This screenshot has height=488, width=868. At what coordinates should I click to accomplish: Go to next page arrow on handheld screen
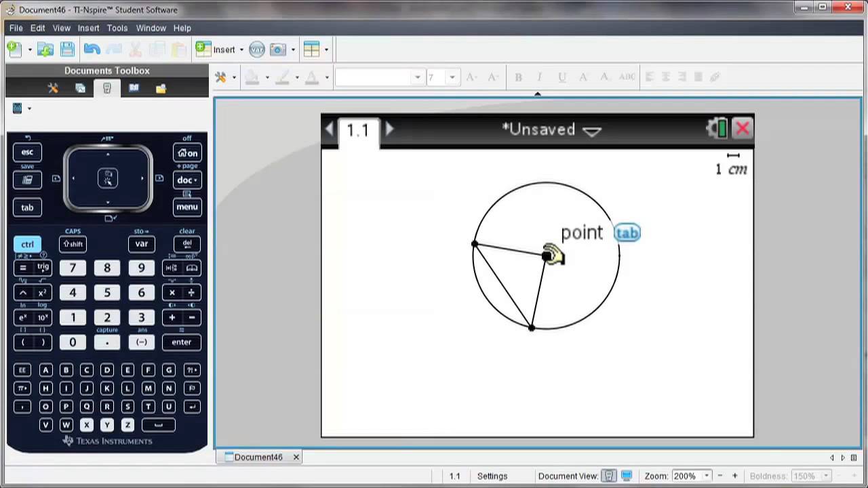pyautogui.click(x=389, y=129)
